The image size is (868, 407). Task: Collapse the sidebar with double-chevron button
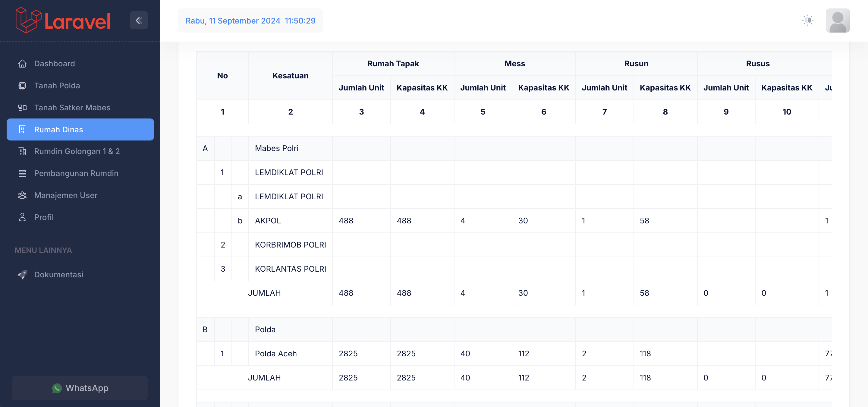(139, 21)
